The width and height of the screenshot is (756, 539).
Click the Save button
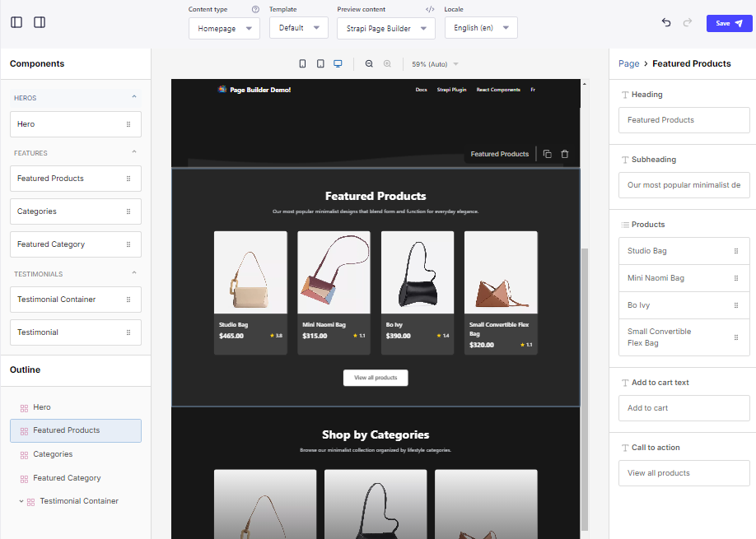[729, 23]
